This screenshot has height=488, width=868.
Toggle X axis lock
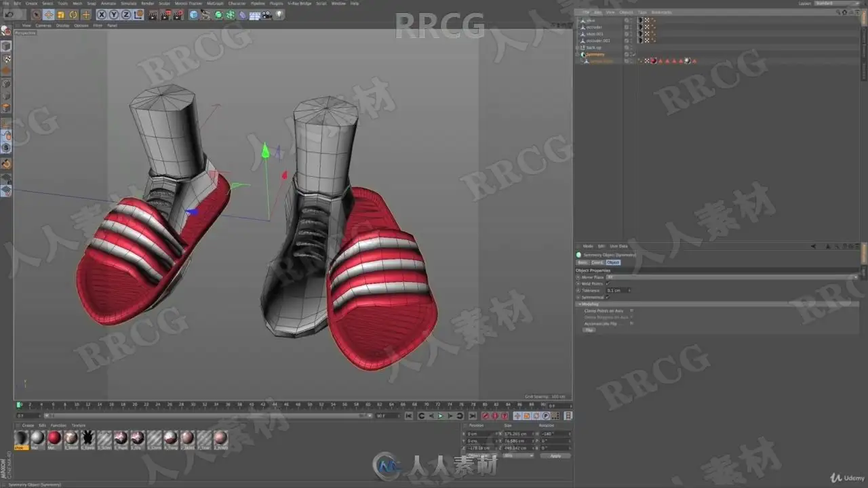pyautogui.click(x=102, y=15)
